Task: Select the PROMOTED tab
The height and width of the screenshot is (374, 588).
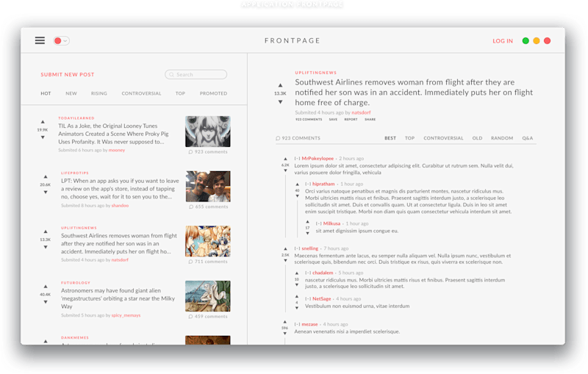Action: 213,93
